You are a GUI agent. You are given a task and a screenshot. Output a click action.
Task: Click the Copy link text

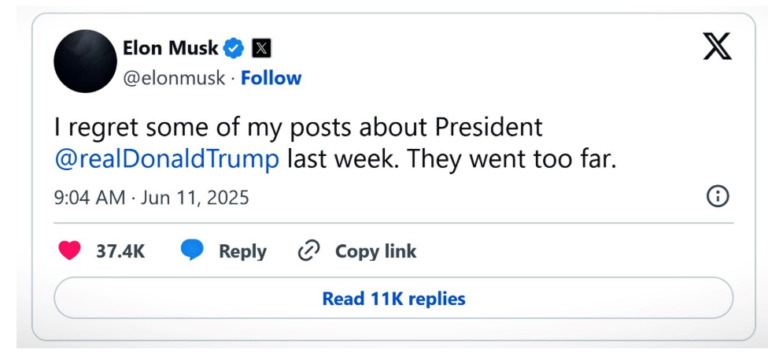tap(376, 251)
